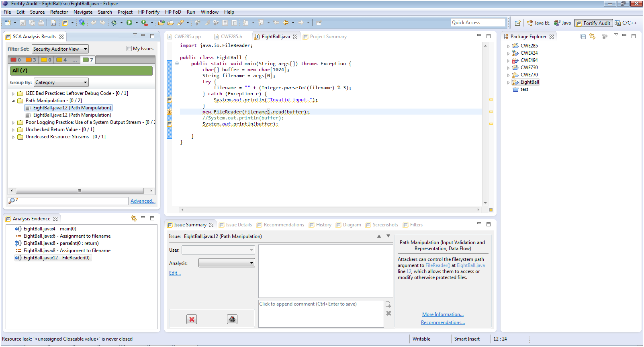This screenshot has width=644, height=347.
Task: Click the append comment text box
Action: coord(321,314)
